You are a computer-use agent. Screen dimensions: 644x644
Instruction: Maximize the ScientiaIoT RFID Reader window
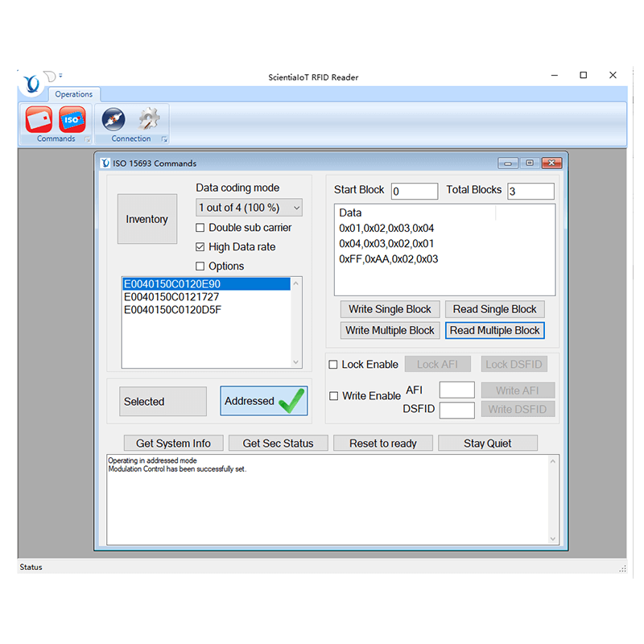[x=583, y=75]
